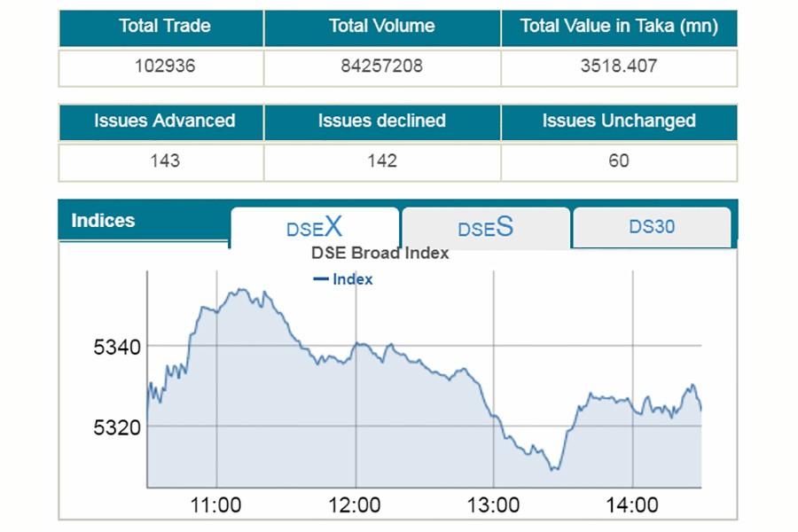
Task: Select the total trade value 102936
Action: pyautogui.click(x=165, y=66)
